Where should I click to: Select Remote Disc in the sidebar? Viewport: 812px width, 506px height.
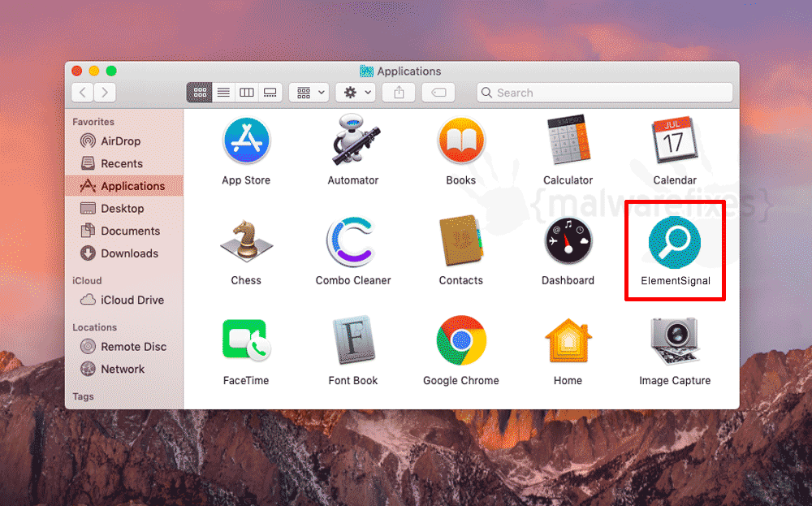tap(124, 347)
